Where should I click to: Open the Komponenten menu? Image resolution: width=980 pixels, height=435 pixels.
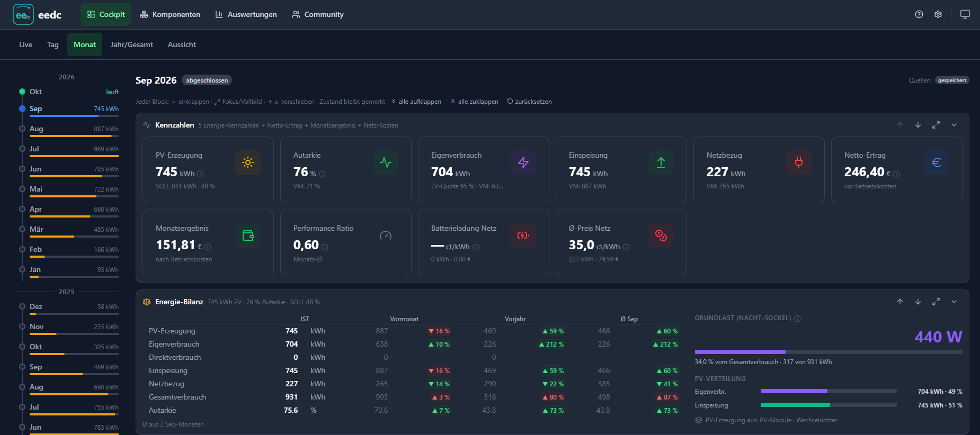(x=170, y=14)
